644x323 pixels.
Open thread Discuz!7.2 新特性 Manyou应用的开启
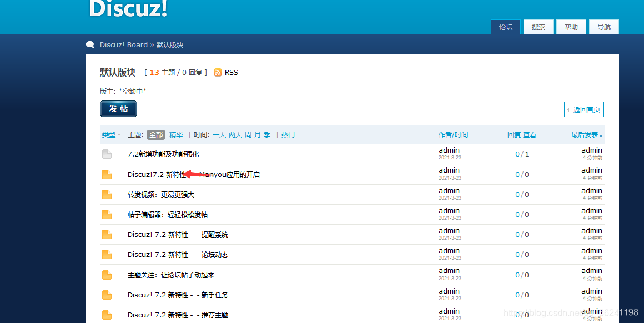pos(193,174)
